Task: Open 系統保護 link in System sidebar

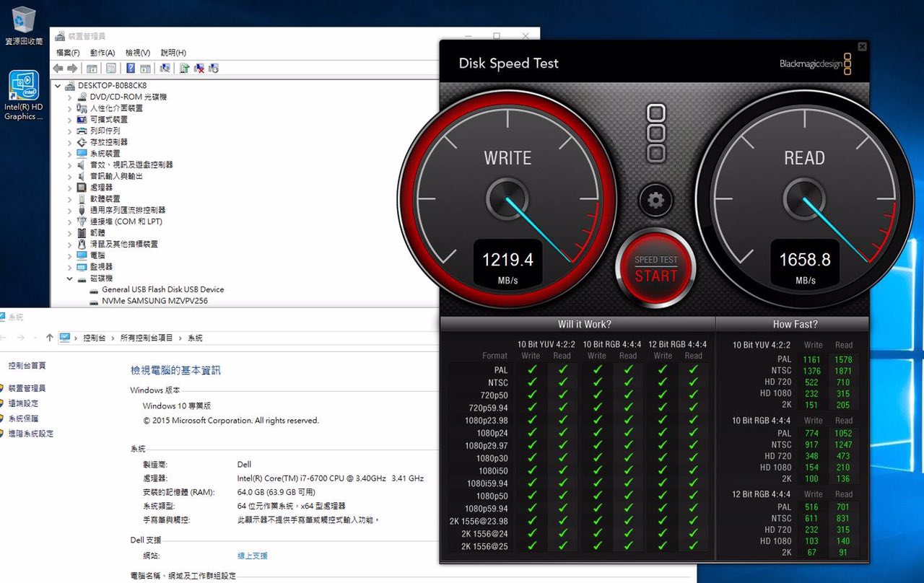Action: click(x=23, y=418)
